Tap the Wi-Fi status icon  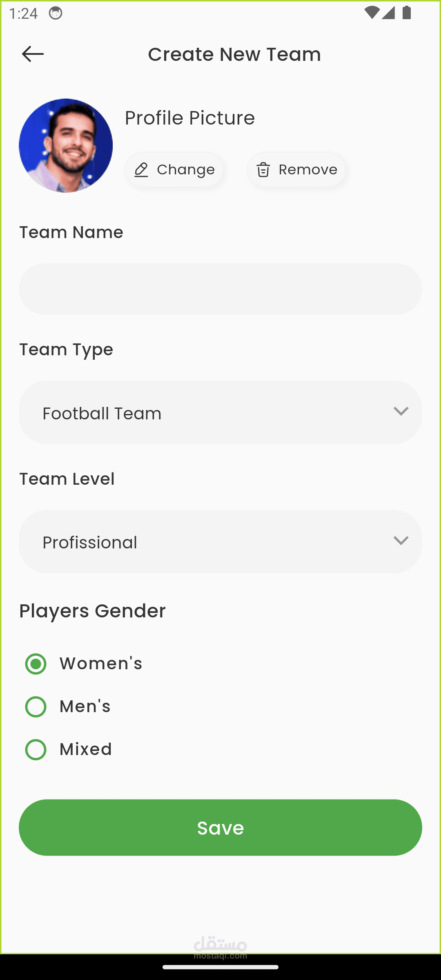pyautogui.click(x=372, y=13)
